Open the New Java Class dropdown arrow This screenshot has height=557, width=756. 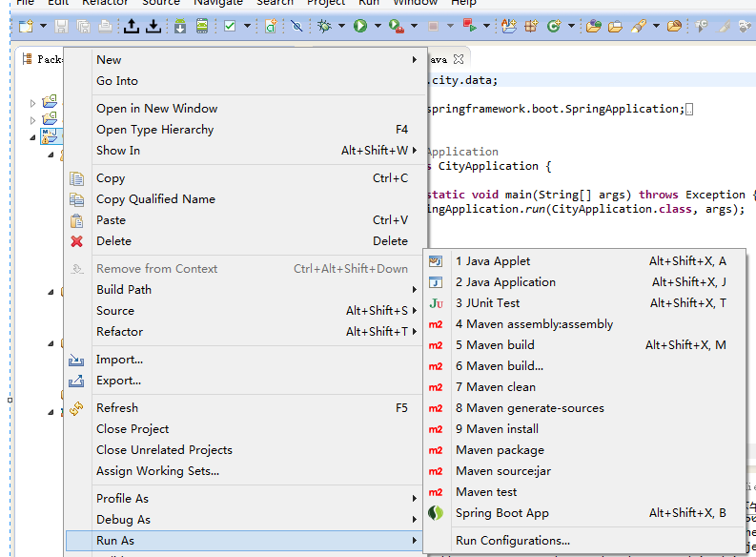click(x=571, y=26)
